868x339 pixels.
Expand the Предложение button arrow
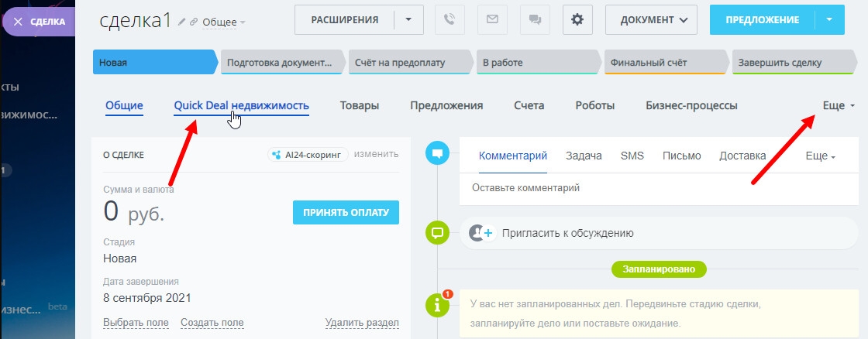click(x=829, y=19)
